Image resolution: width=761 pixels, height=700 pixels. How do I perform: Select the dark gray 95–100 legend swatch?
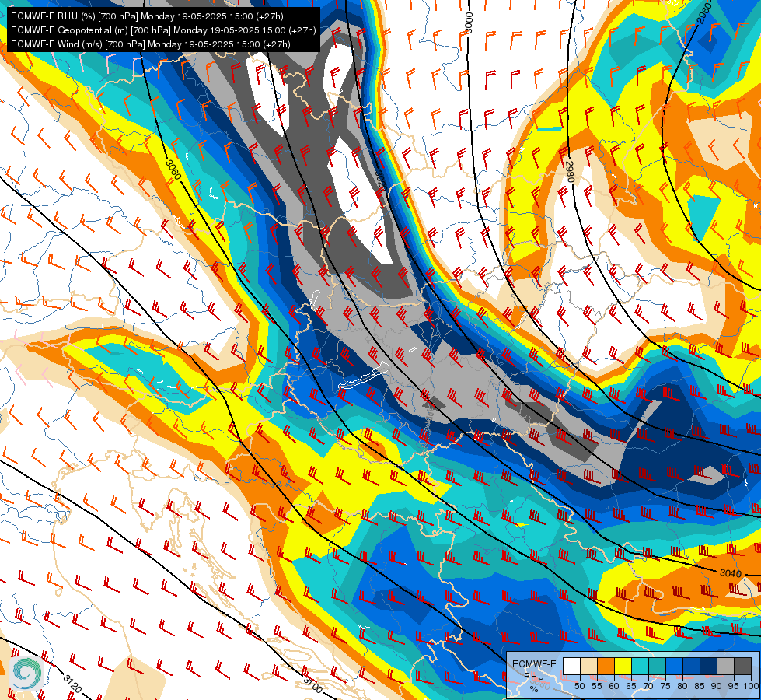pos(743,666)
